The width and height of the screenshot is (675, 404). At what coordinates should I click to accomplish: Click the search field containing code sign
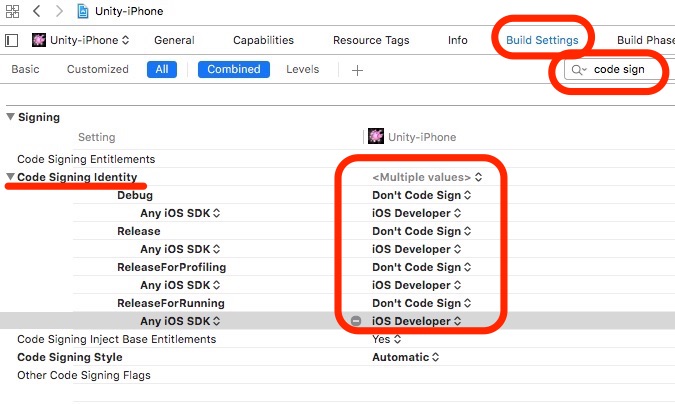point(620,70)
